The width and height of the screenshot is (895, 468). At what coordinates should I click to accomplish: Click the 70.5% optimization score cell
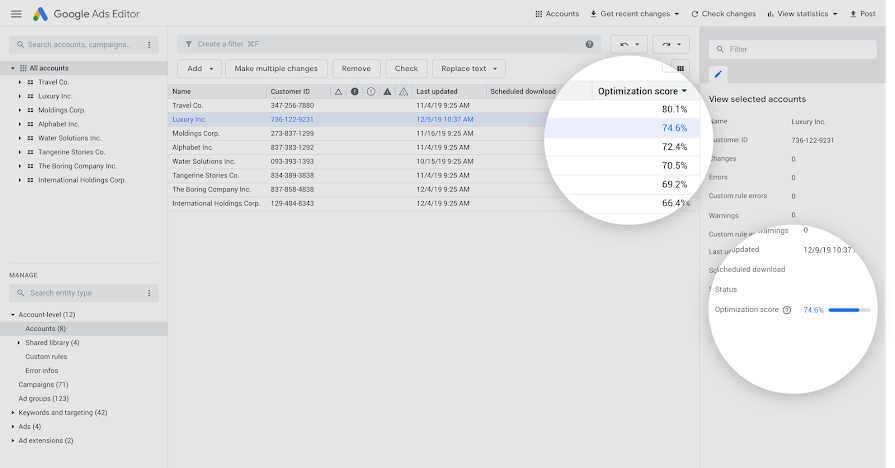point(675,166)
